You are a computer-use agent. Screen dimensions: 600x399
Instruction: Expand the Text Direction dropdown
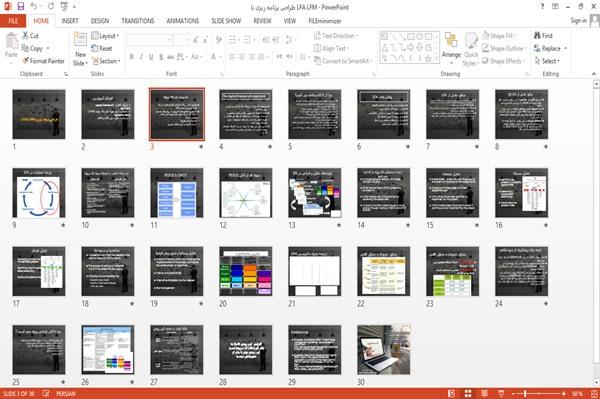[x=336, y=36]
